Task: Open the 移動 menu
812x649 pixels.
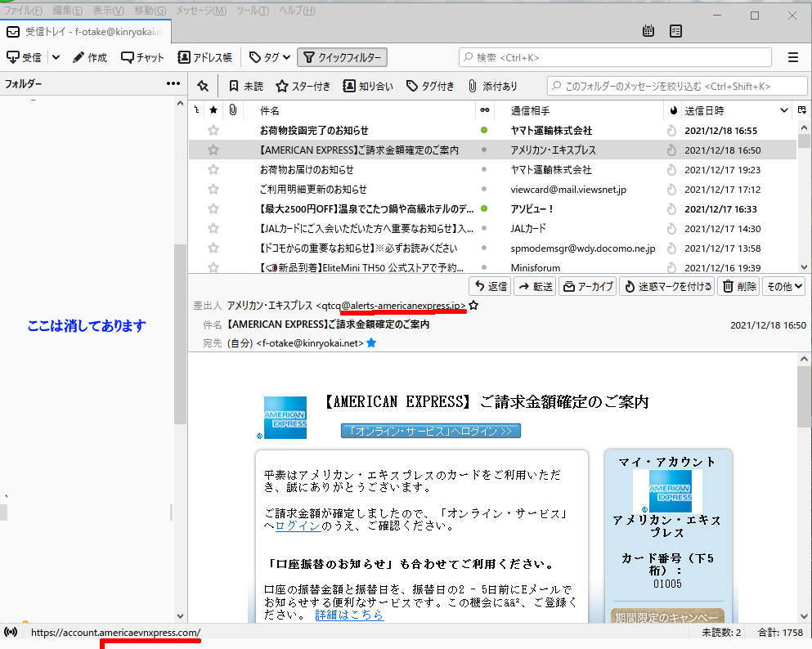Action: click(150, 11)
